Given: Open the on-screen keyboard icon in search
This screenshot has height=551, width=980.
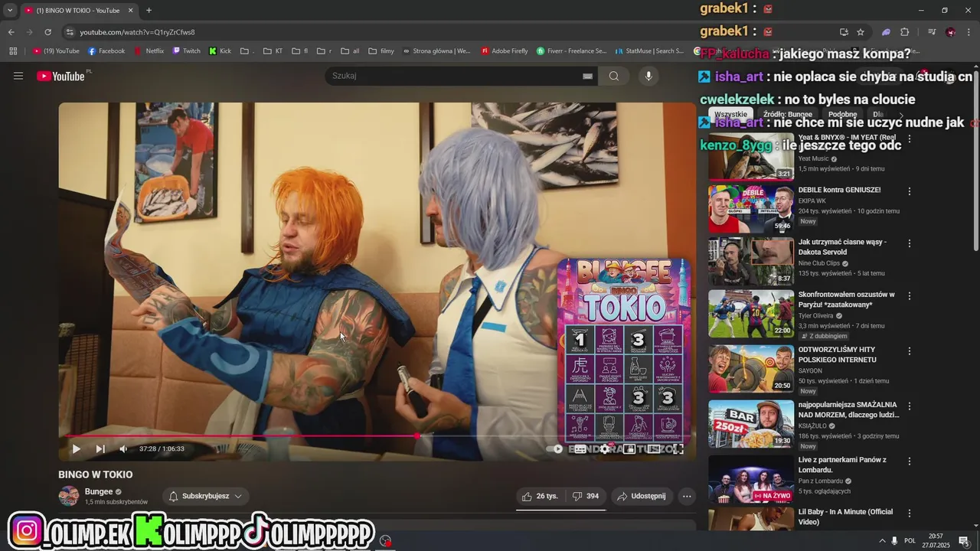Looking at the screenshot, I should (587, 76).
